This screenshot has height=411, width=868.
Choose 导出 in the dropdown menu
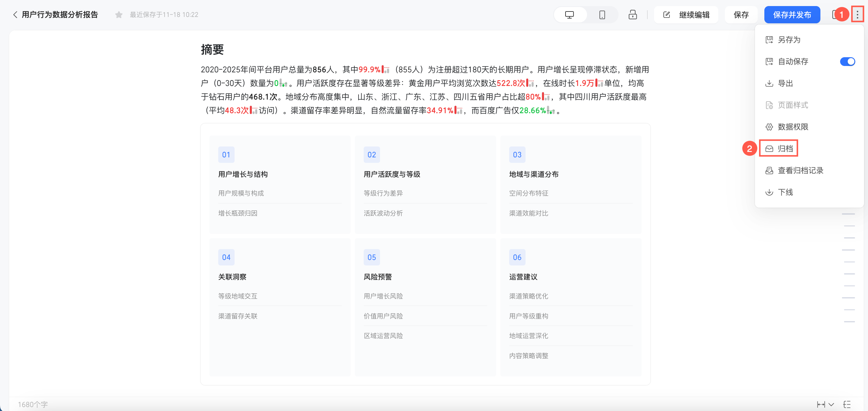click(x=785, y=83)
